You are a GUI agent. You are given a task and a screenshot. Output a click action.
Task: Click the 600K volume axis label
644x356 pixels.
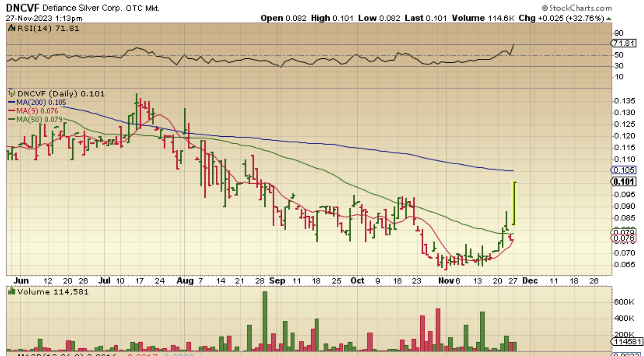click(624, 302)
